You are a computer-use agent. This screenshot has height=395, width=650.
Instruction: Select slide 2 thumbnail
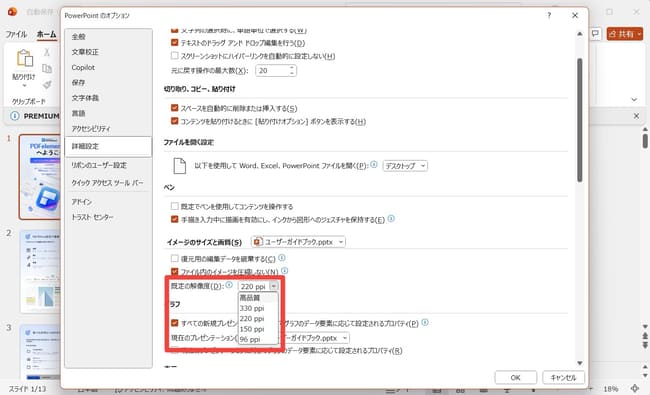(40, 271)
